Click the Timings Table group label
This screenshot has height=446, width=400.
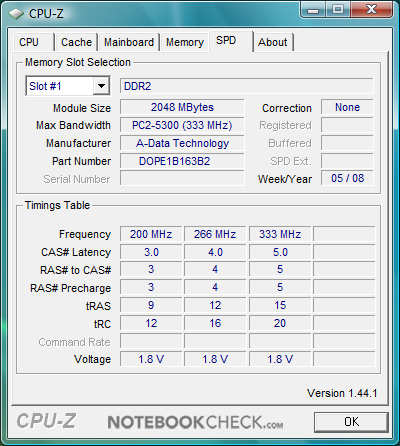click(x=57, y=205)
